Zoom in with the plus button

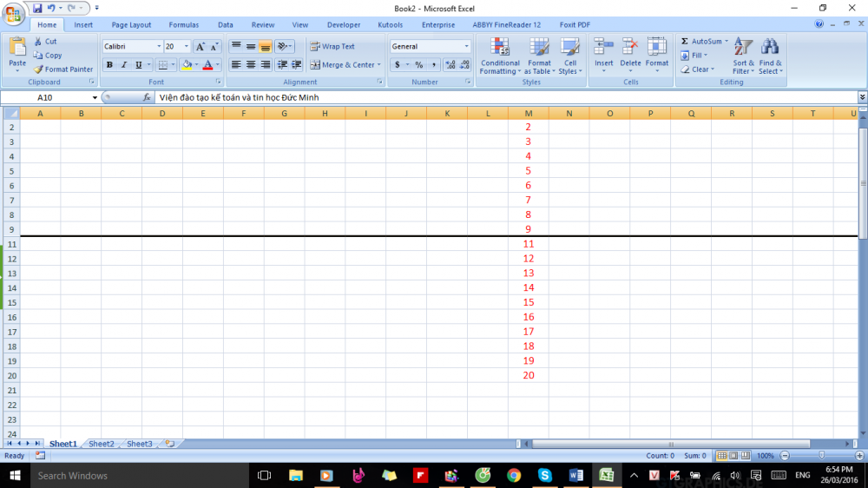(x=859, y=455)
